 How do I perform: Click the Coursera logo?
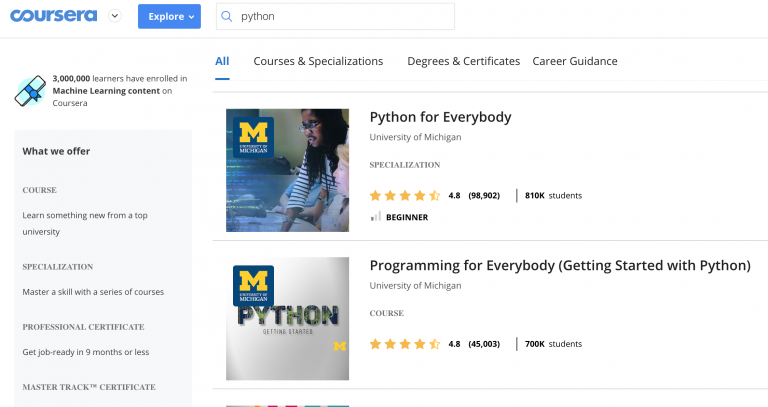click(x=53, y=16)
